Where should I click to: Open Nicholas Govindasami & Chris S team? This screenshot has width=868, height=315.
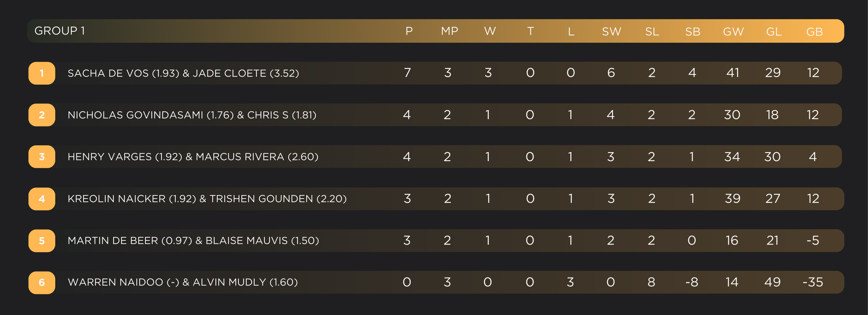point(192,115)
